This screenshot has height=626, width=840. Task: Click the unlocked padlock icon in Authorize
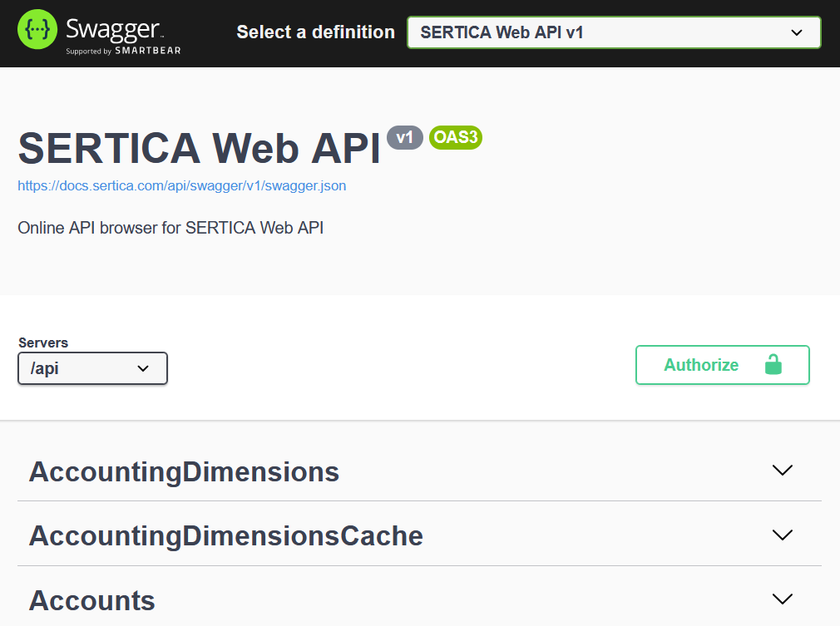(x=773, y=365)
